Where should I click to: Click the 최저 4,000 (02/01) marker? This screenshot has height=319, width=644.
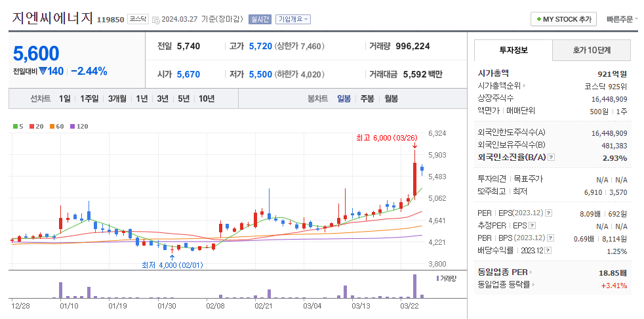pos(172,265)
